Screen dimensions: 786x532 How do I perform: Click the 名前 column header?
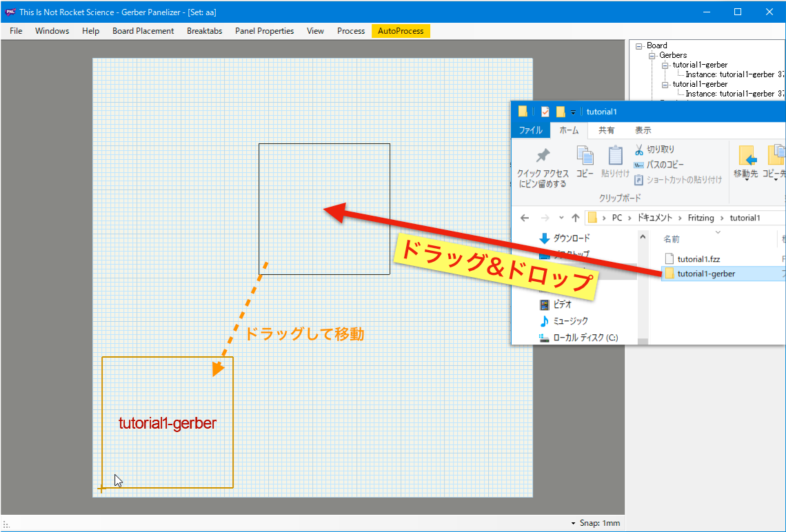tap(672, 239)
